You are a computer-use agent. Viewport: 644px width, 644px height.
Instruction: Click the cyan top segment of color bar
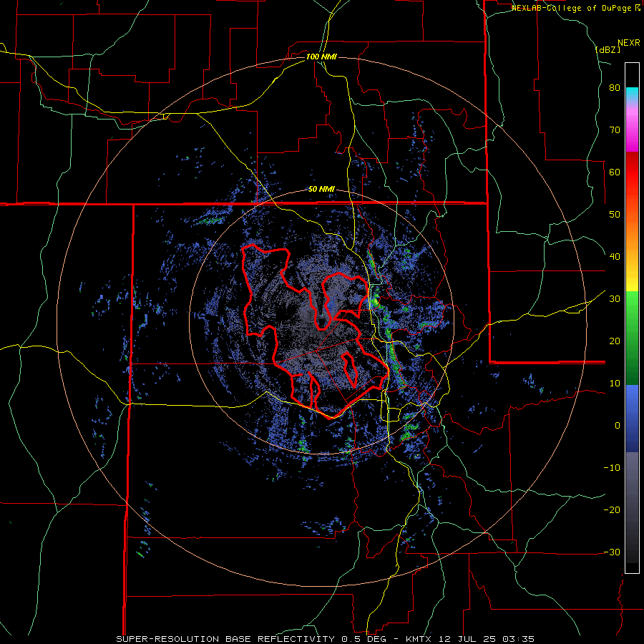coord(632,94)
